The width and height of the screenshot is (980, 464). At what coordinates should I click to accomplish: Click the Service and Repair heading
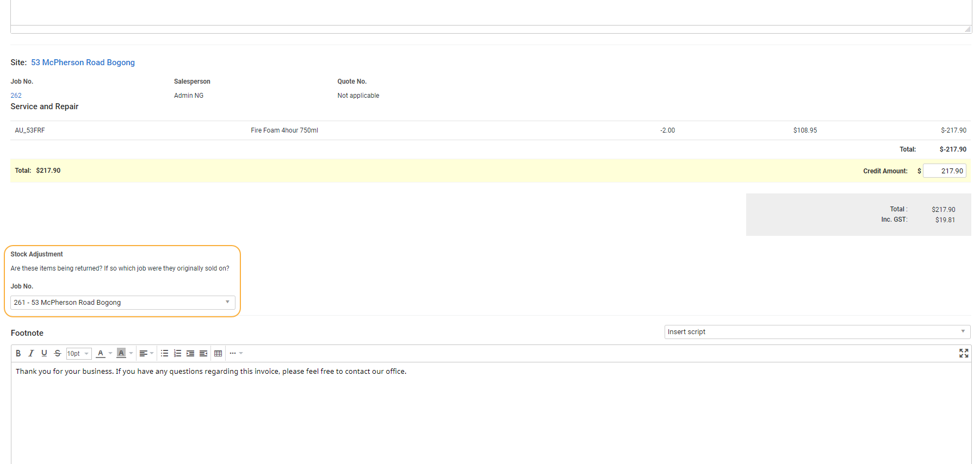click(x=45, y=106)
